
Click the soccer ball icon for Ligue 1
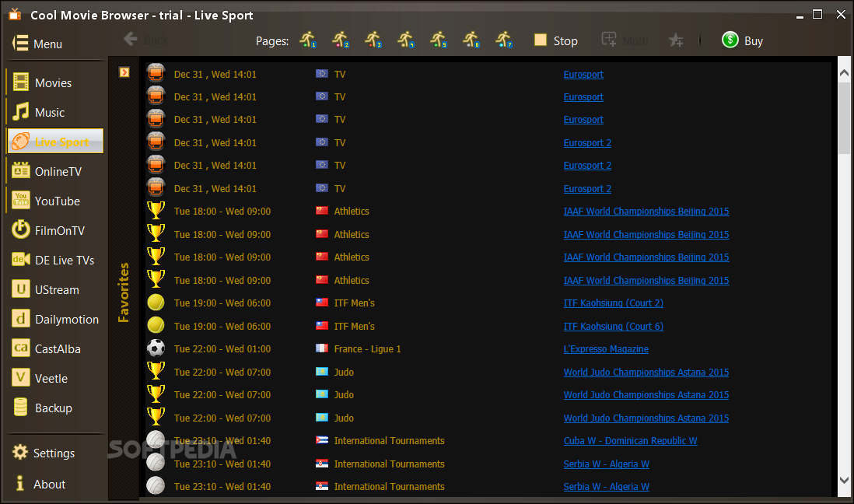click(156, 348)
